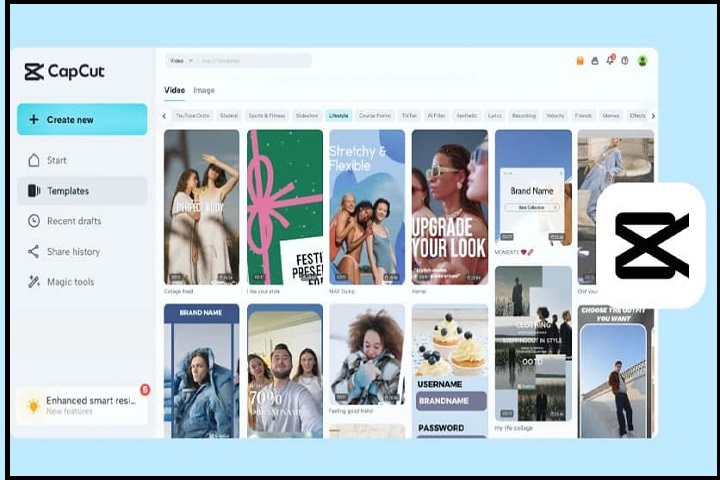
Task: Open the Upgrade Your Look template thumbnail
Action: click(x=449, y=208)
